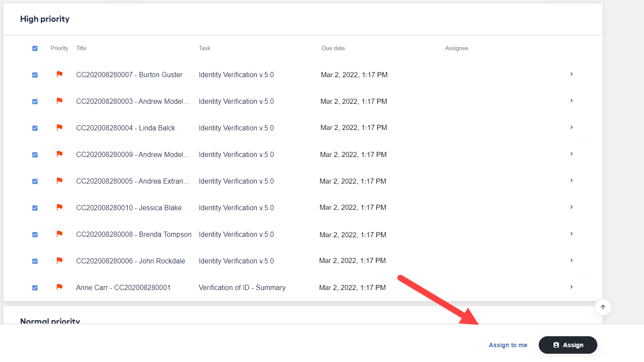Uncheck the checkbox for Linda Balck row

[35, 128]
